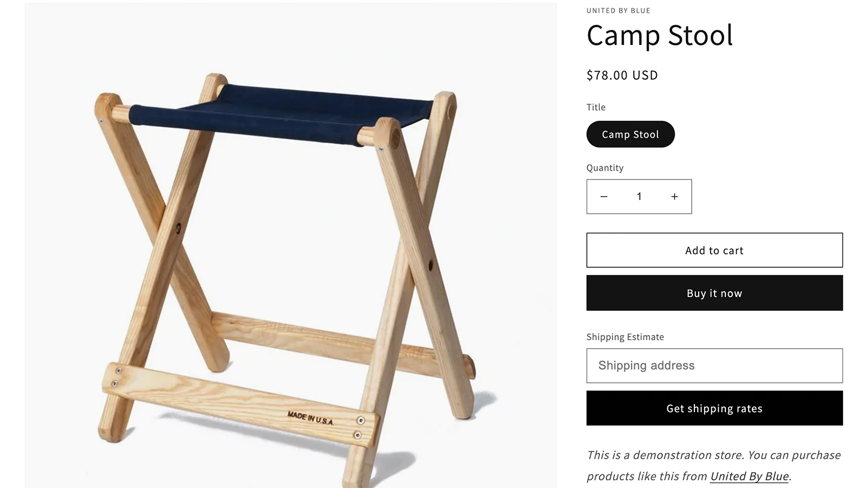Focus the Shipping address input field
Screen dimensions: 868x488
click(714, 365)
